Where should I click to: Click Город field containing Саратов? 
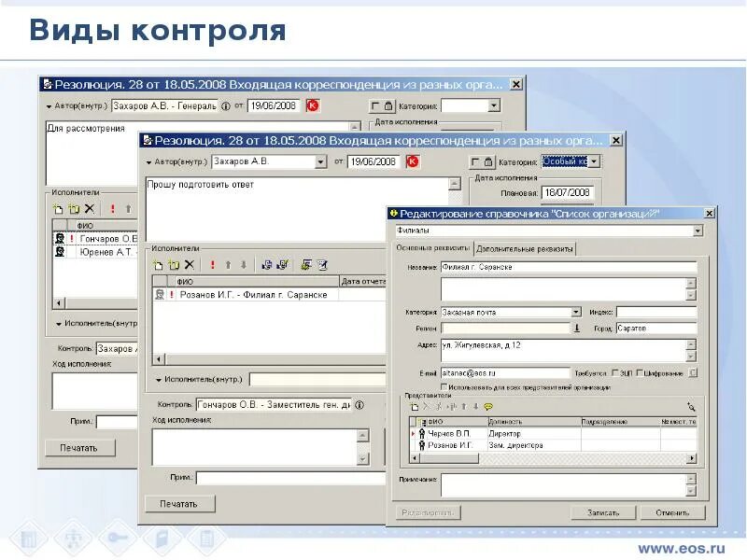pyautogui.click(x=656, y=329)
